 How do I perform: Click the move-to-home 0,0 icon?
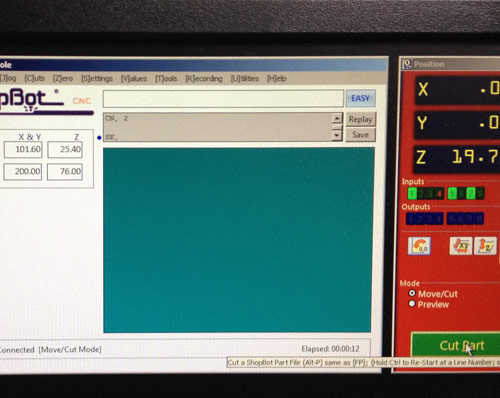click(419, 246)
